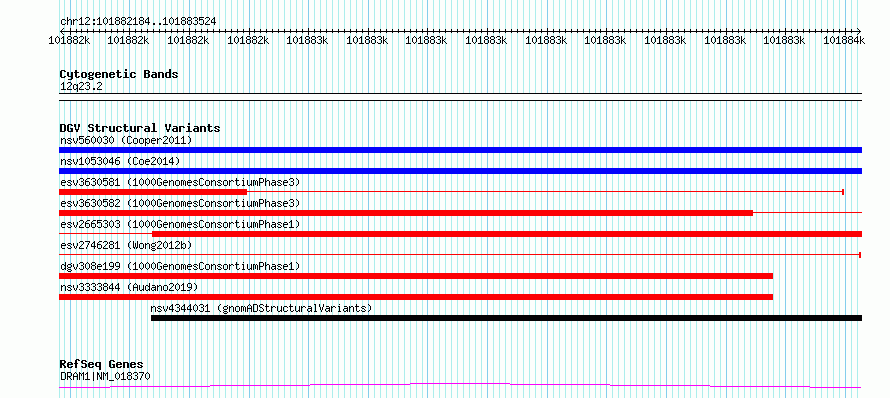Click the thick red bar of esv3630581

[x=153, y=192]
